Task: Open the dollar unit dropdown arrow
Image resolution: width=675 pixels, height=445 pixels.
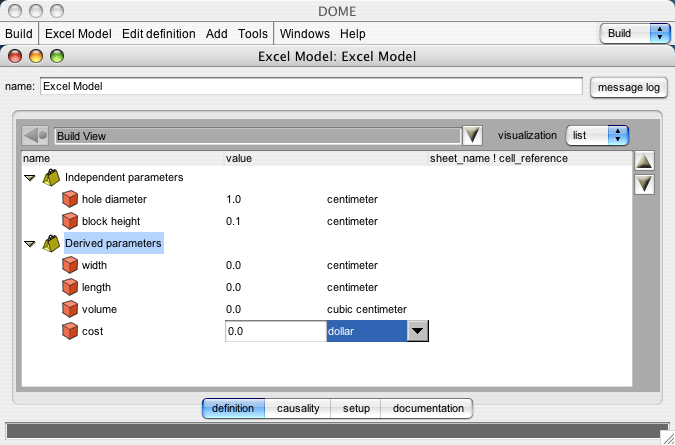Action: tap(417, 331)
